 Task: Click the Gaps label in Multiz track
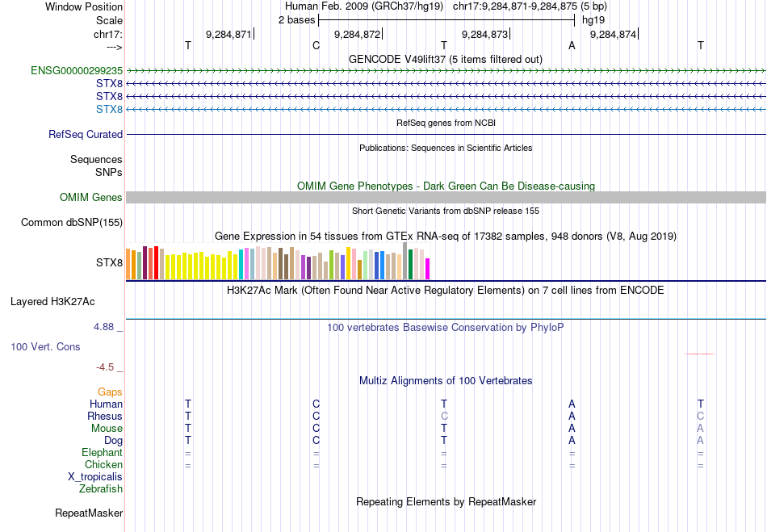click(x=110, y=392)
